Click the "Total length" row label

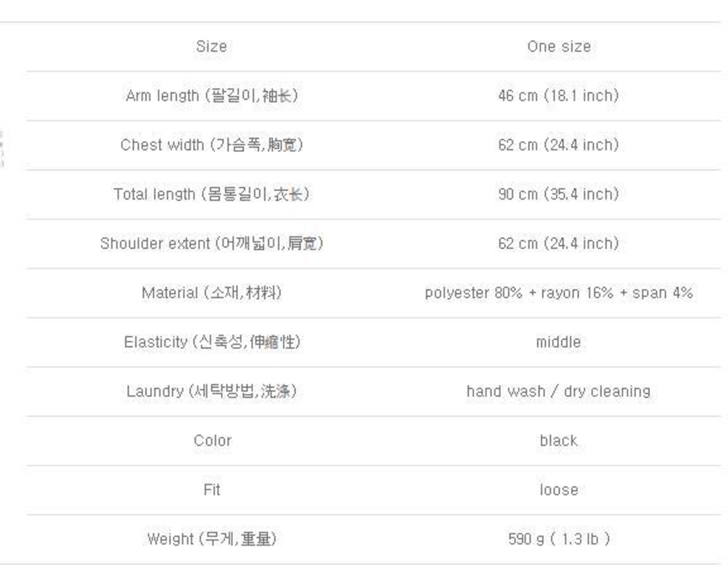[x=212, y=195]
